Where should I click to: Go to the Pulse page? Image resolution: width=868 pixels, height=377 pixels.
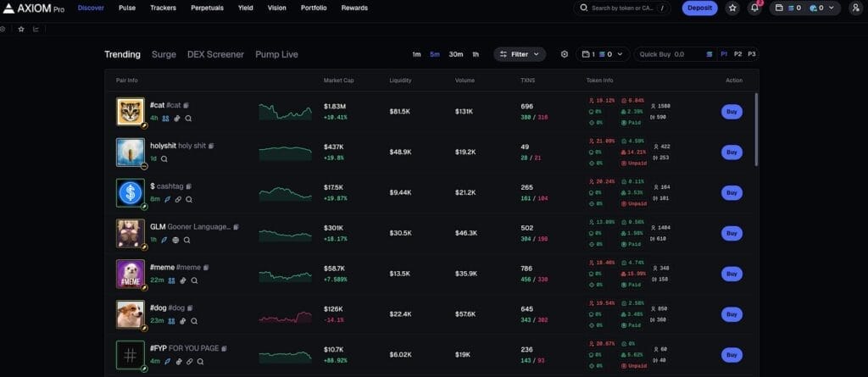coord(127,8)
